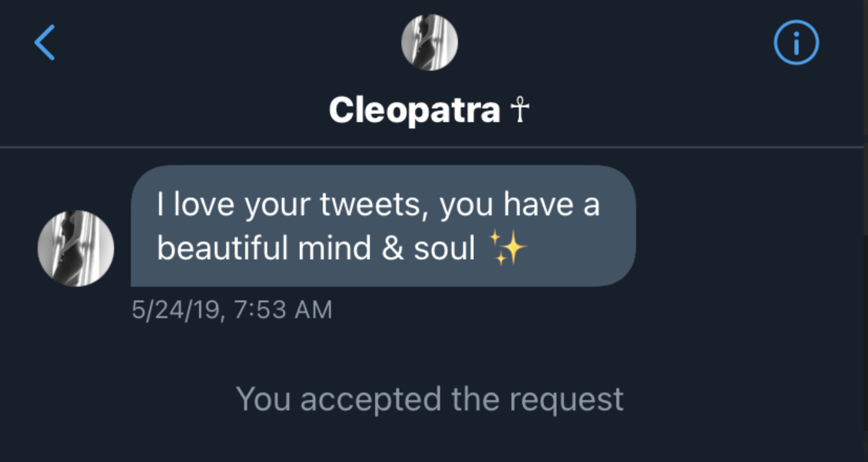Click the "beautiful mind & soul" text line
The height and width of the screenshot is (462, 868).
pos(316,248)
